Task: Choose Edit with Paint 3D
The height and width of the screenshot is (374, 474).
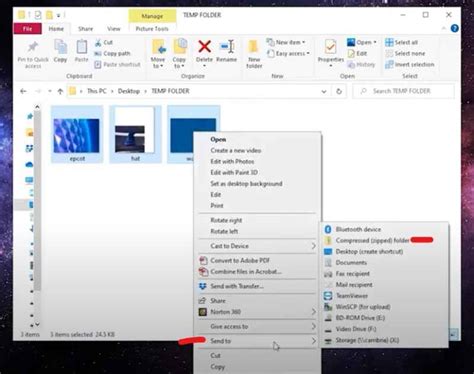Action: point(234,172)
